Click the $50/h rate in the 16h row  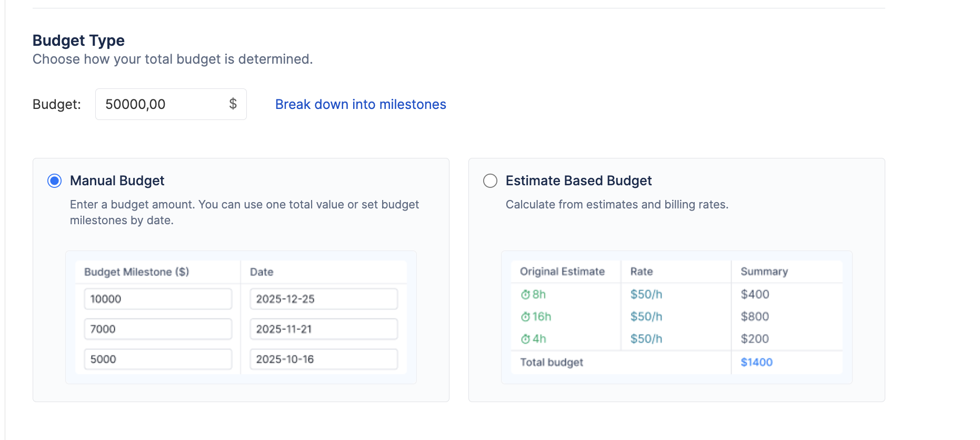tap(646, 316)
